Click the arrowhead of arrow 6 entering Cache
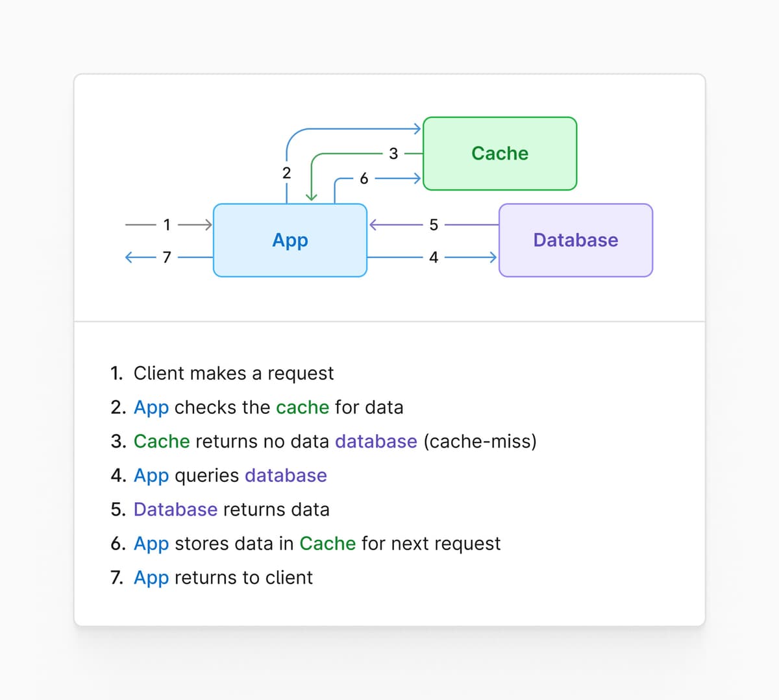The width and height of the screenshot is (779, 700). tap(417, 178)
